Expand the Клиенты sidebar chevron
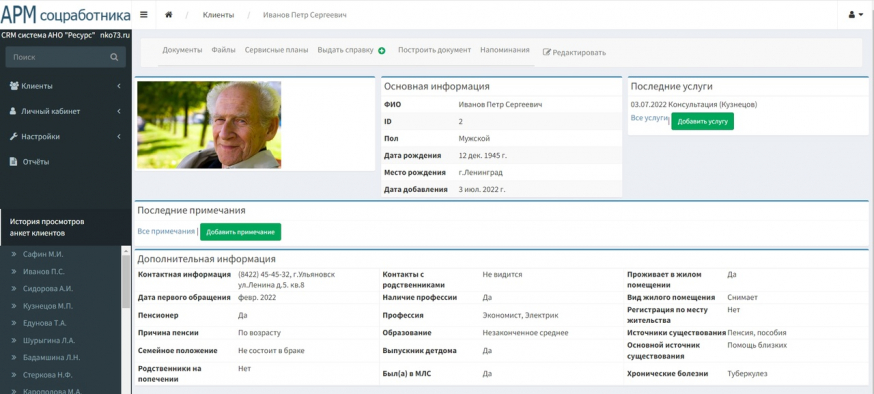Image resolution: width=874 pixels, height=394 pixels. pyautogui.click(x=119, y=86)
